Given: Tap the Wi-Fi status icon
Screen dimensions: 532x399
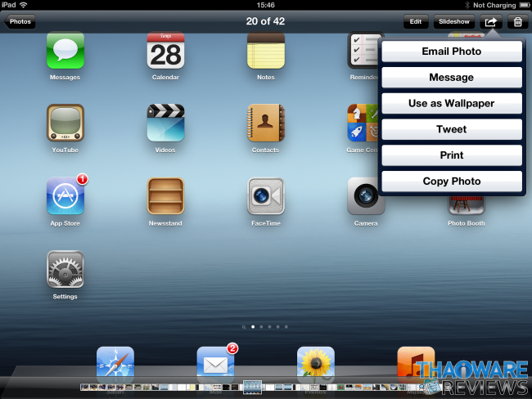Looking at the screenshot, I should click(24, 5).
